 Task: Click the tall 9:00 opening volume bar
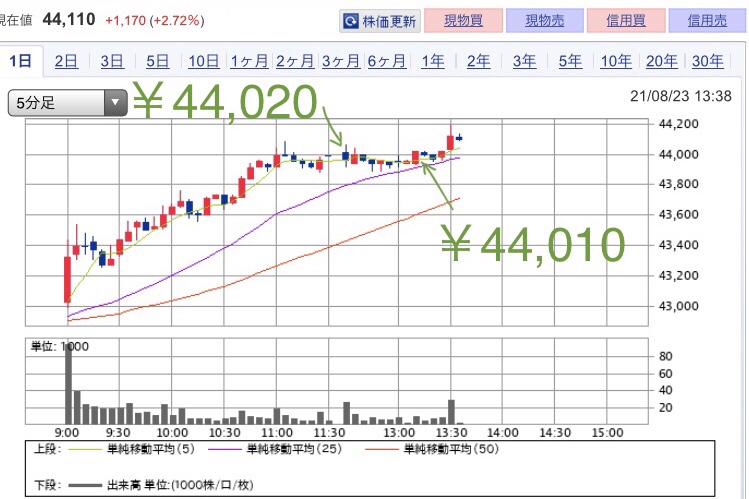(68, 383)
